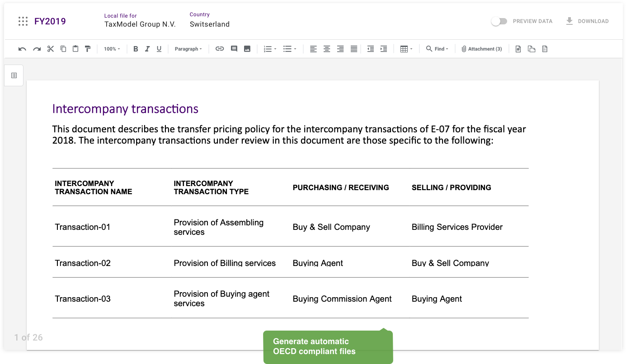
Task: Center align text
Action: pos(327,49)
